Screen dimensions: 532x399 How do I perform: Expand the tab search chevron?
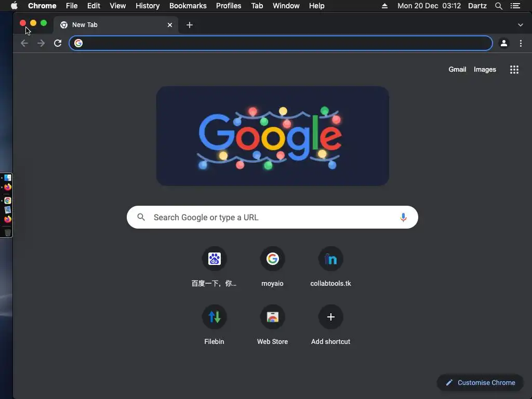pyautogui.click(x=520, y=25)
